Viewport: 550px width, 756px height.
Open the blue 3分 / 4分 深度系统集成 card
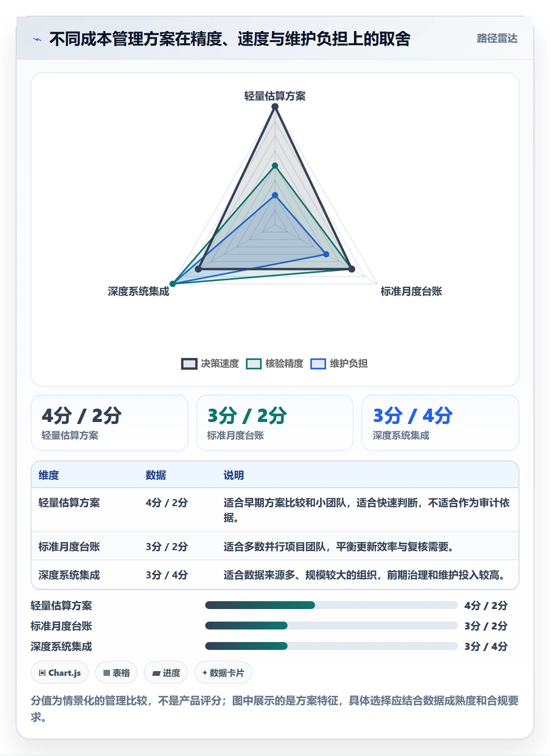(x=440, y=423)
